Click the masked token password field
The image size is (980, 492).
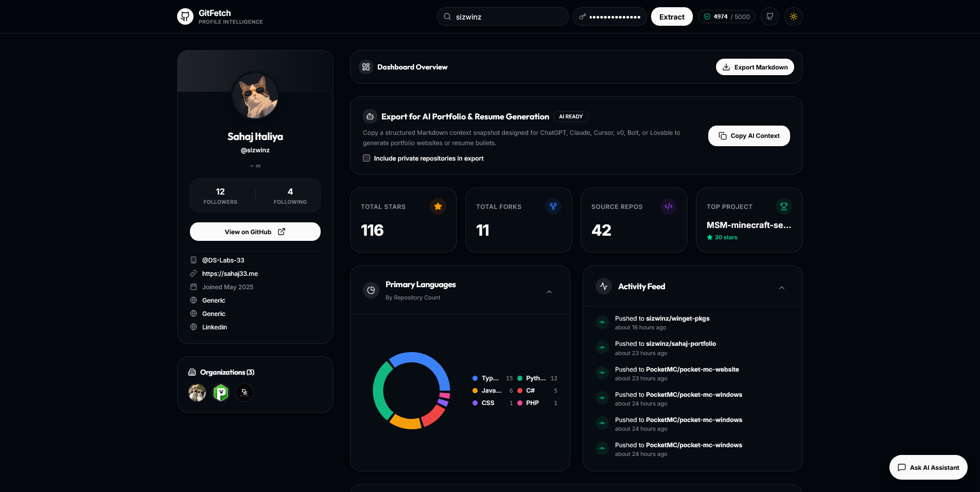[610, 16]
